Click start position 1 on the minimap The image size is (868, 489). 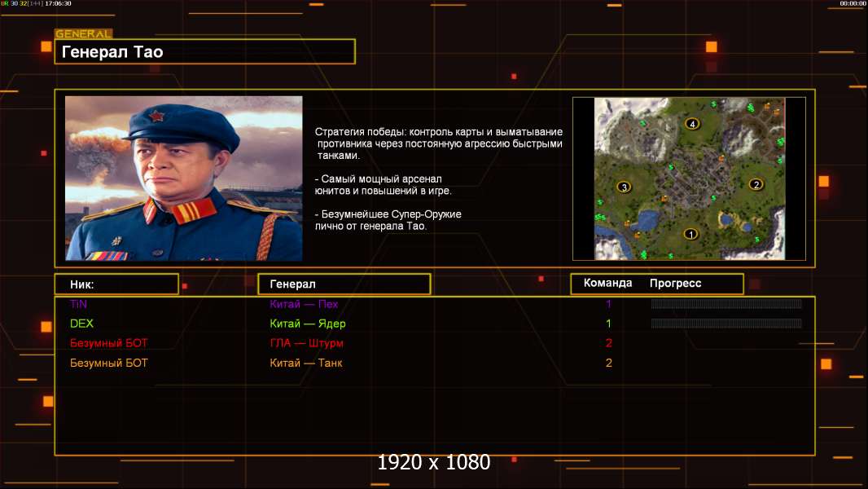tap(690, 234)
